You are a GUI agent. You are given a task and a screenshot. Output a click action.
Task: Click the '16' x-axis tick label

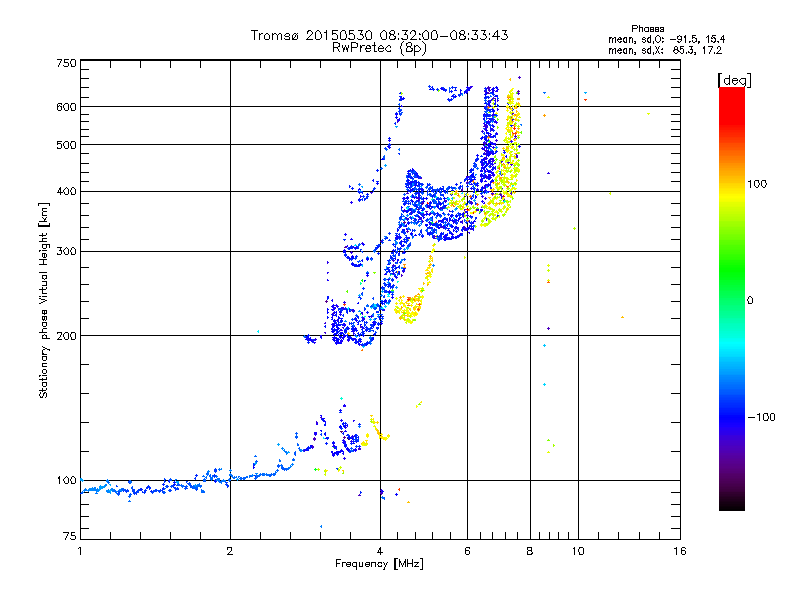(x=680, y=551)
